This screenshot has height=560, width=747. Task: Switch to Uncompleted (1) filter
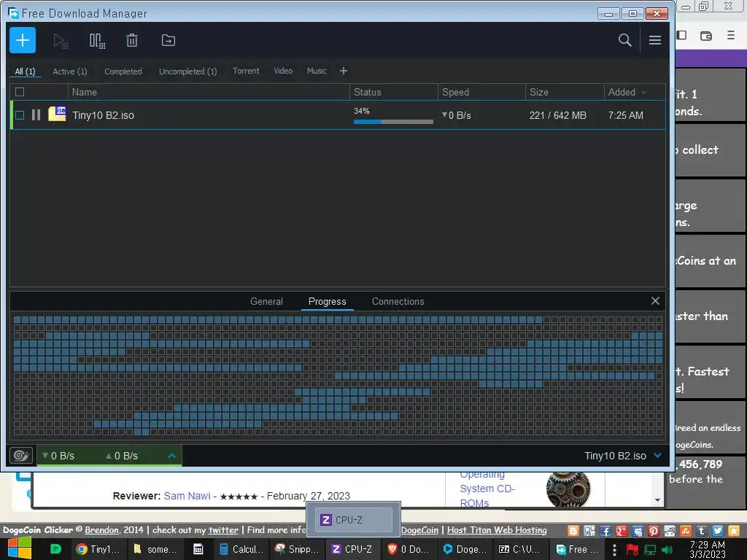[187, 71]
